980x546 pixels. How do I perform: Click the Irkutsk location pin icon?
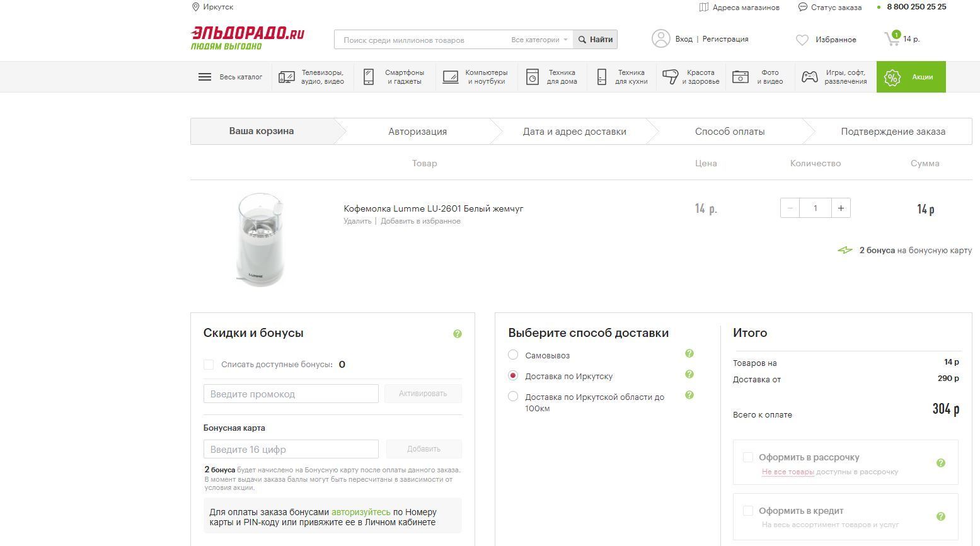pos(195,7)
